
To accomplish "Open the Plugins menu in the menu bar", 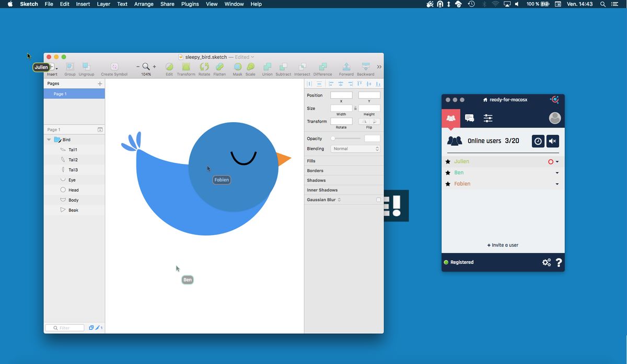I will pos(190,4).
